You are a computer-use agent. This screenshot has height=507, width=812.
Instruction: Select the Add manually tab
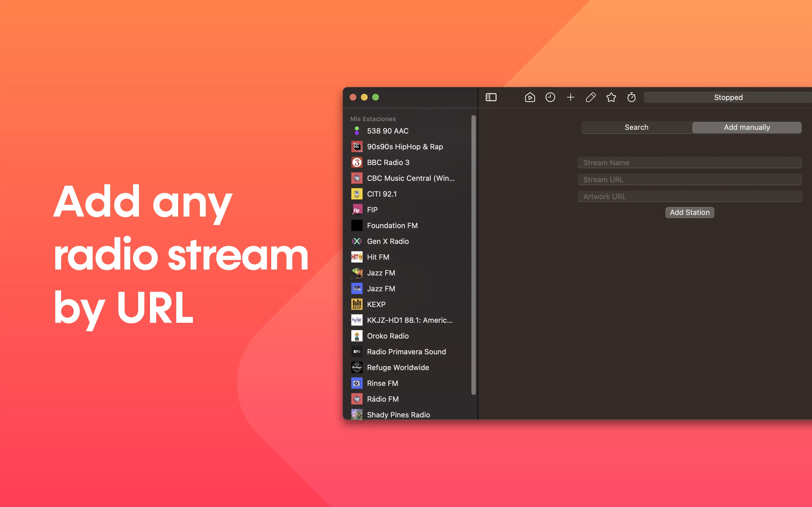pos(747,127)
